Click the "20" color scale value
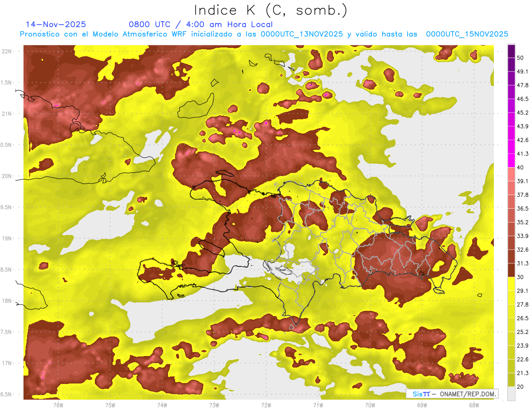 [x=521, y=387]
